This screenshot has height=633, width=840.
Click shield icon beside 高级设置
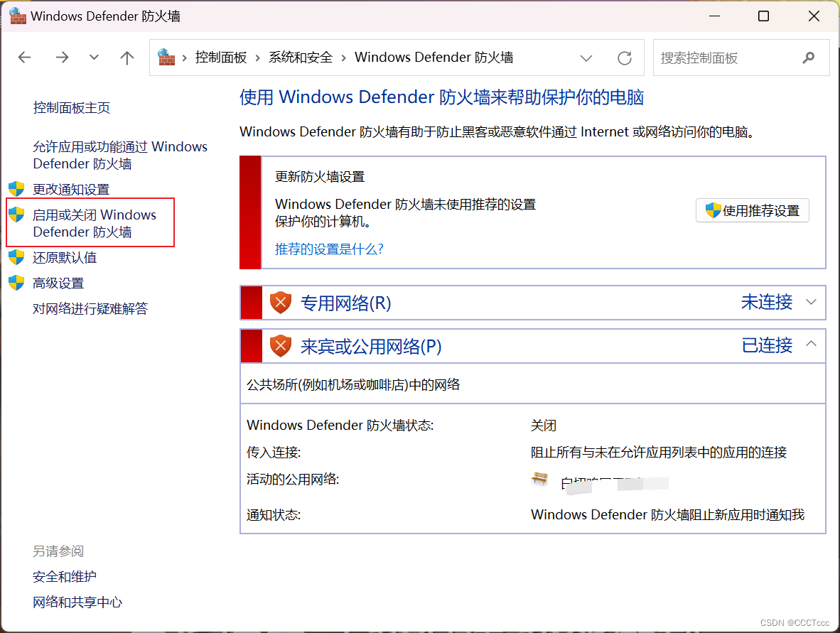click(x=16, y=283)
